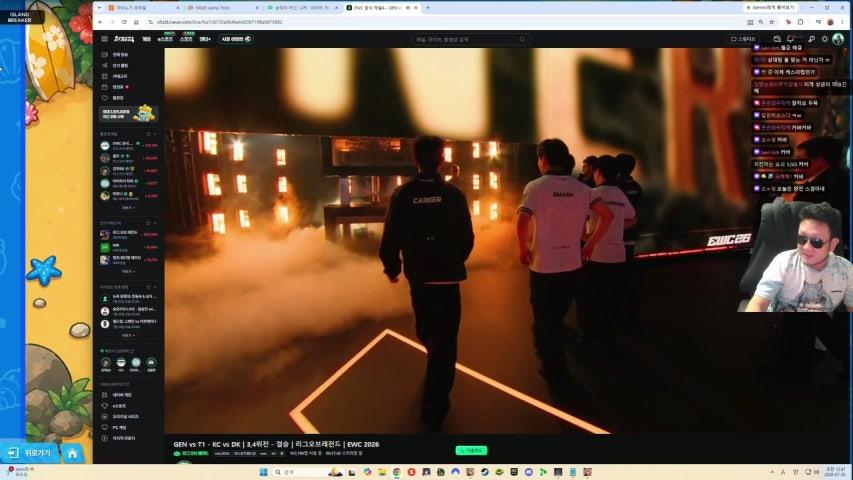The height and width of the screenshot is (480, 853).
Task: Click the green follow button below video
Action: (x=471, y=451)
